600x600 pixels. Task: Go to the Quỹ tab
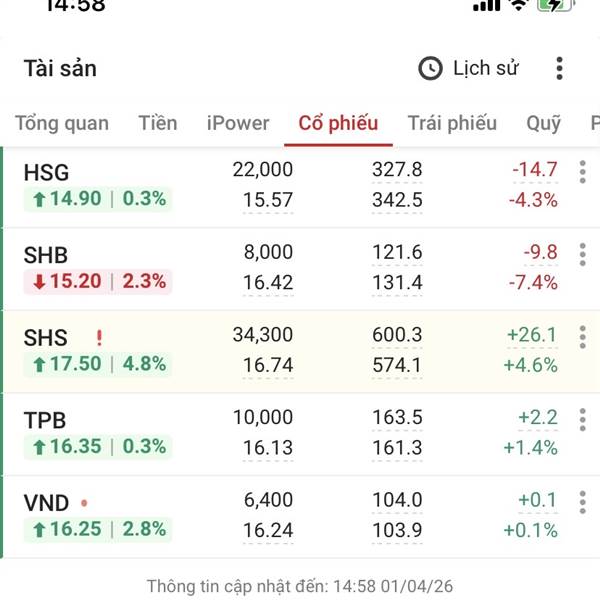[543, 123]
